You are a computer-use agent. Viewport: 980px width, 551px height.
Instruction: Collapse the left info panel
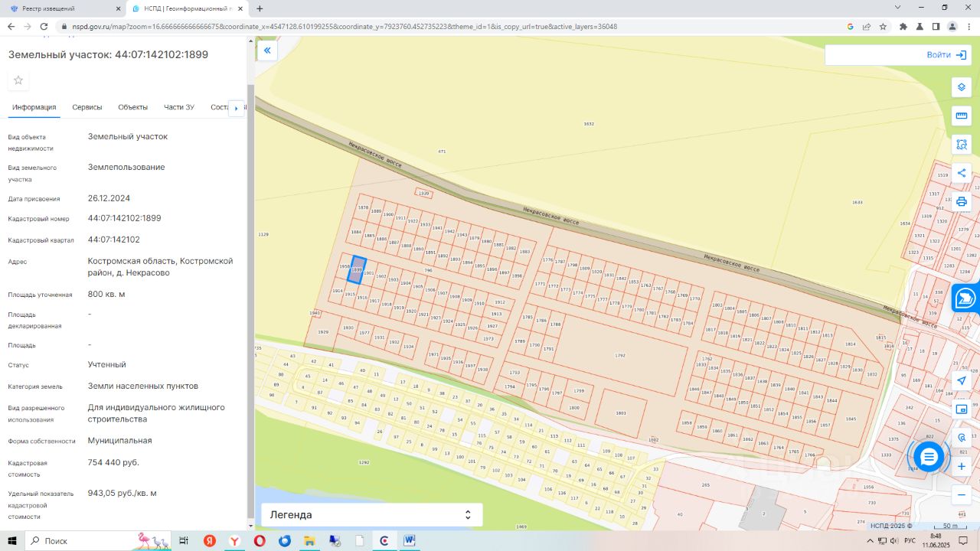[x=267, y=51]
